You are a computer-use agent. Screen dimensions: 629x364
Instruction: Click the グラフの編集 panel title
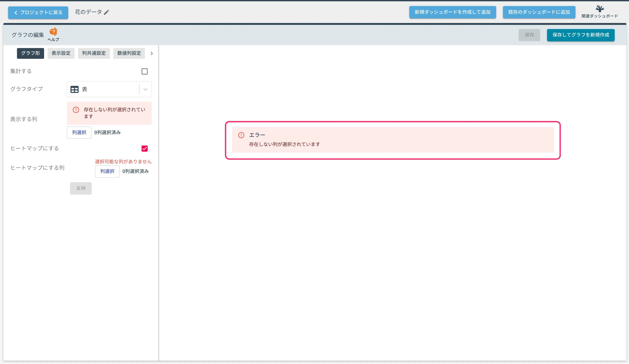[x=28, y=35]
